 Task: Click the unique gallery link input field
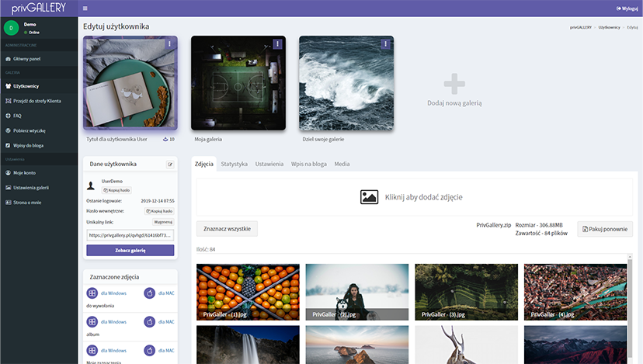(x=130, y=234)
